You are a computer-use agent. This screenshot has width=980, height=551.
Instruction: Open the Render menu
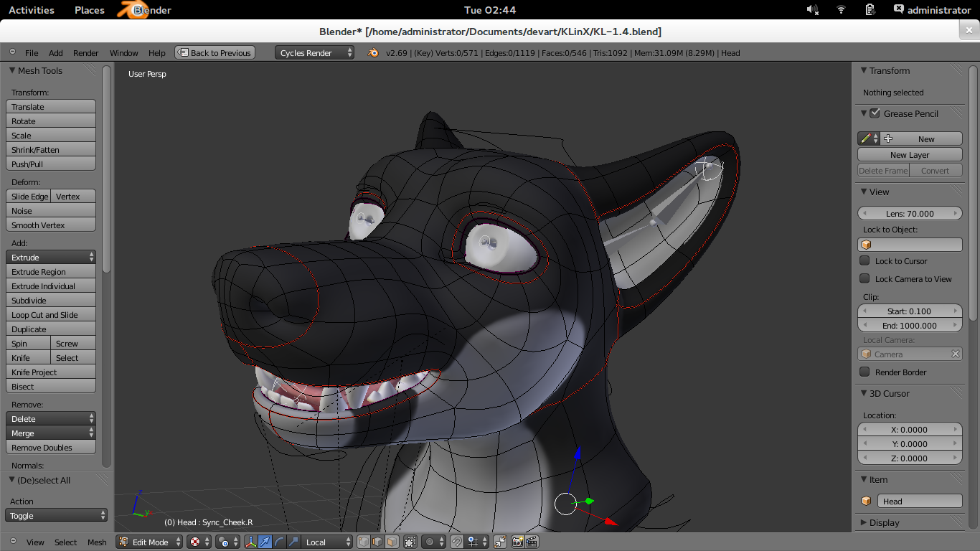click(x=85, y=53)
